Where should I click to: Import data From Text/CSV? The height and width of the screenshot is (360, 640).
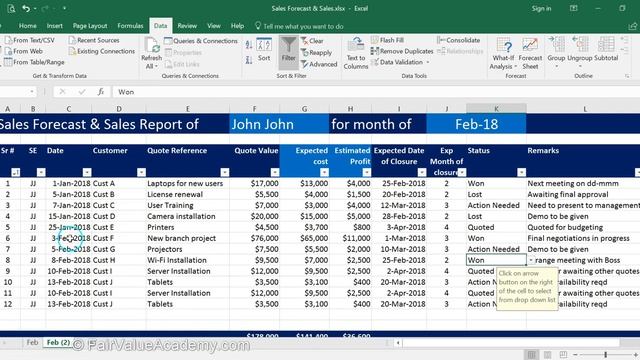[x=29, y=40]
